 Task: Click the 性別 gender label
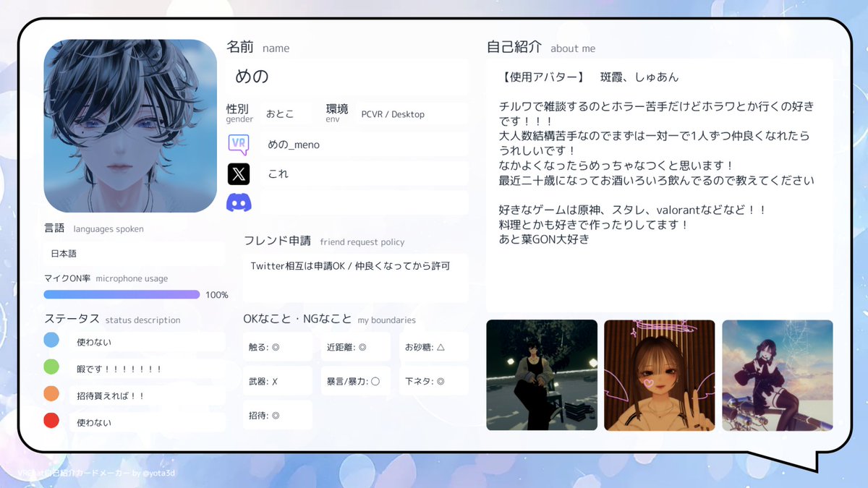pyautogui.click(x=239, y=113)
